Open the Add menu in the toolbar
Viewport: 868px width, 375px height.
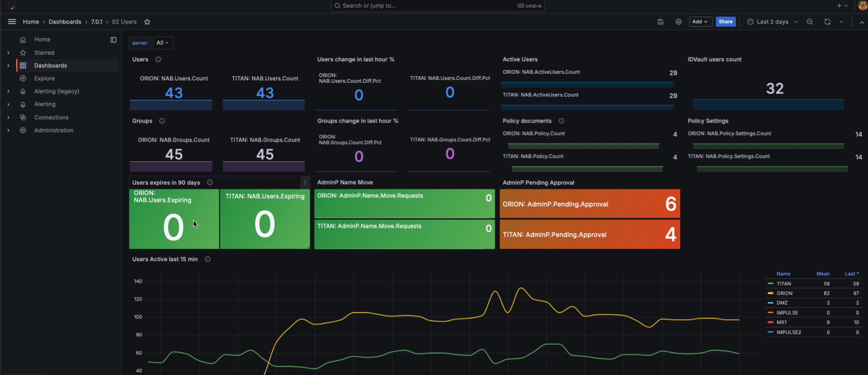click(700, 22)
